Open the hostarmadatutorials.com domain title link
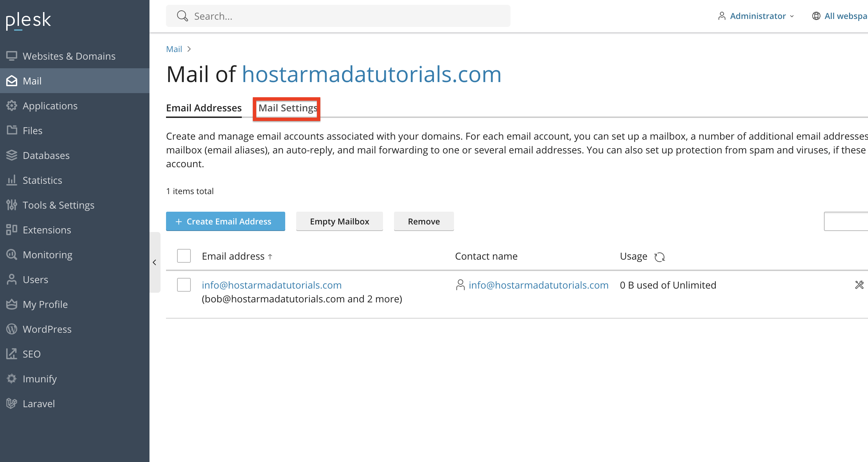The image size is (868, 462). click(x=372, y=74)
